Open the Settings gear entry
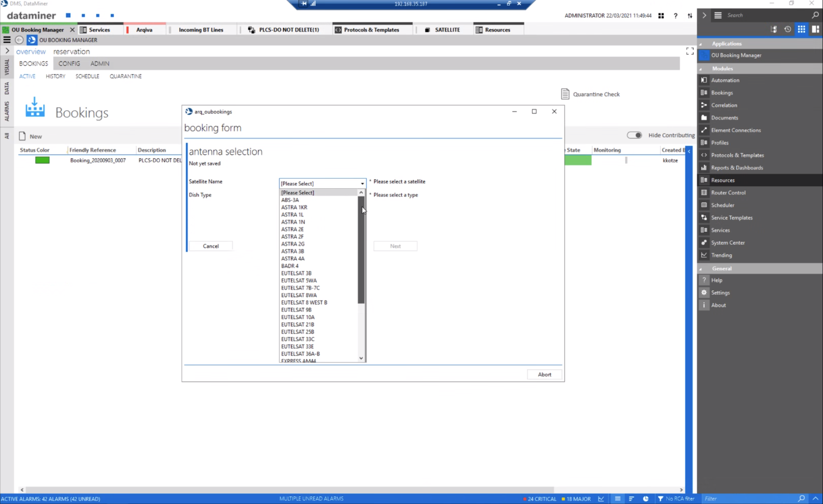823x504 pixels. [x=704, y=293]
